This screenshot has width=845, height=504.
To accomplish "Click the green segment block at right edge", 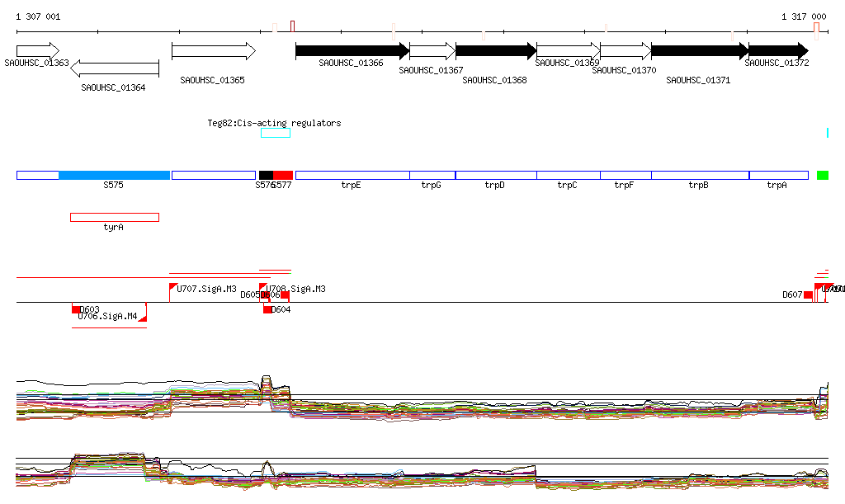I will [822, 175].
